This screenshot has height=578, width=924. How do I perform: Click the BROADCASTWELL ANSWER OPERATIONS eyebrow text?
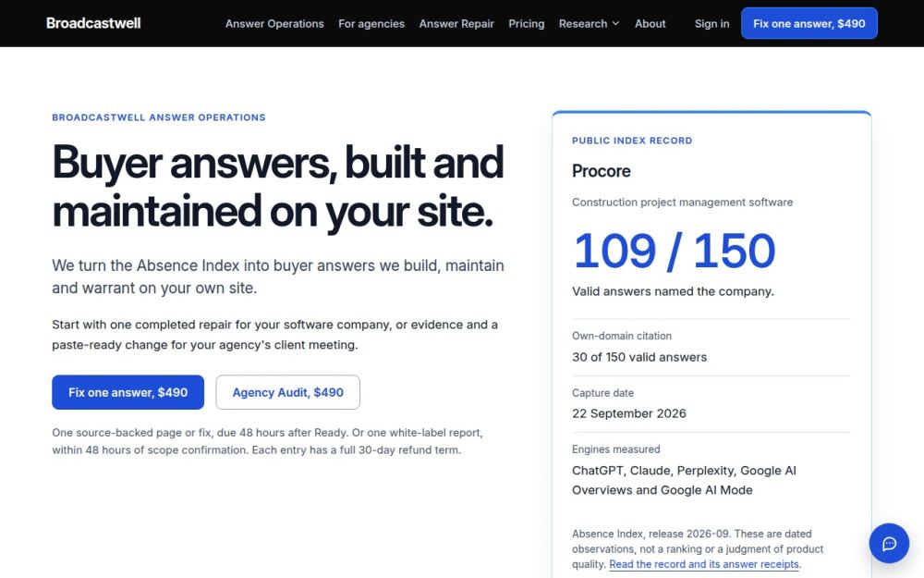pos(159,117)
